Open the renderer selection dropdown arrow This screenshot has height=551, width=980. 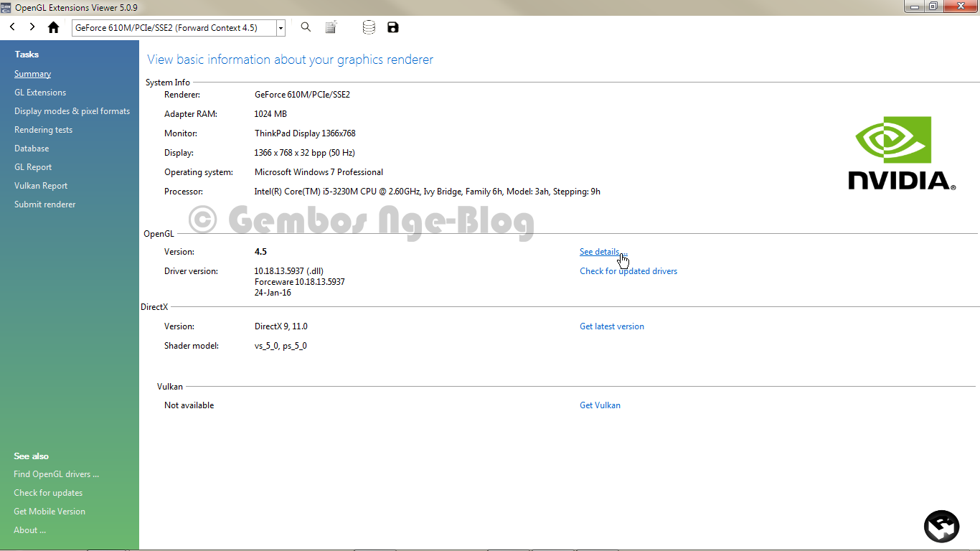[x=281, y=28]
